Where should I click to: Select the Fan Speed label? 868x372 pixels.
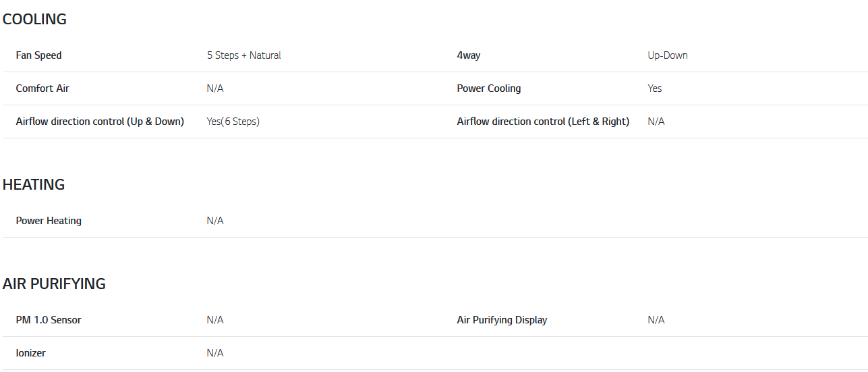pyautogui.click(x=38, y=55)
